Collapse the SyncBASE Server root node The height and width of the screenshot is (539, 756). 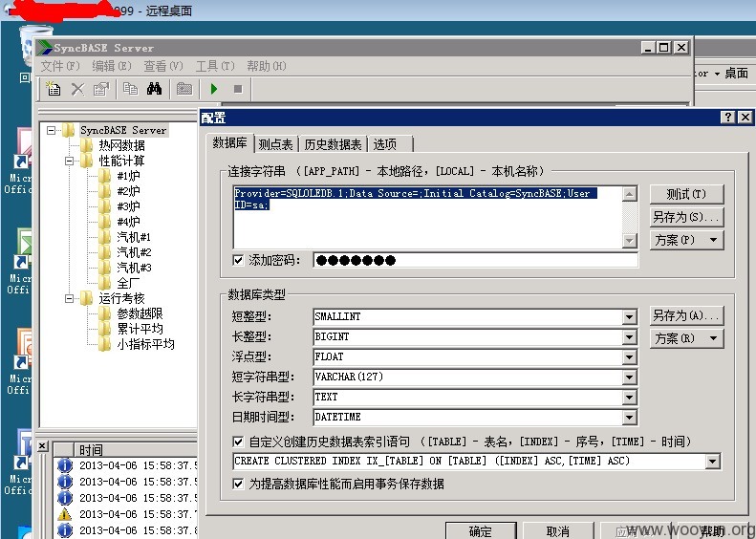point(51,130)
